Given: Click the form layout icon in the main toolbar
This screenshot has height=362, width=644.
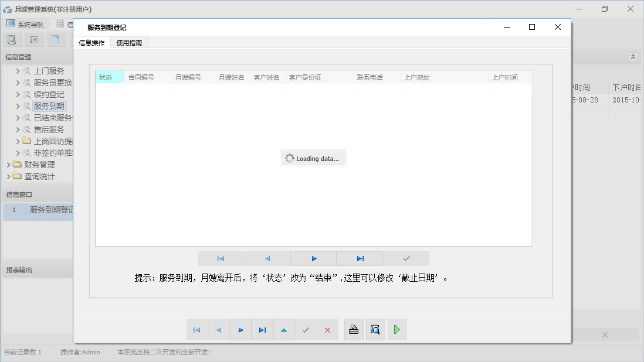Looking at the screenshot, I should pyautogui.click(x=33, y=40).
